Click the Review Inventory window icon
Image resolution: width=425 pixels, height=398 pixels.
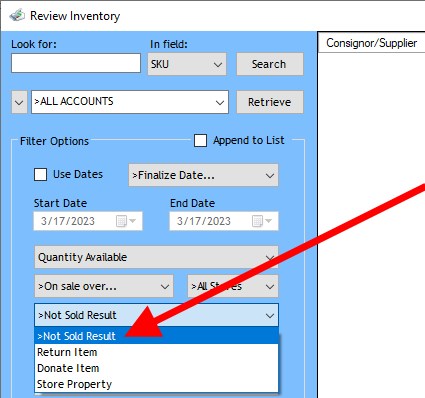tap(17, 16)
